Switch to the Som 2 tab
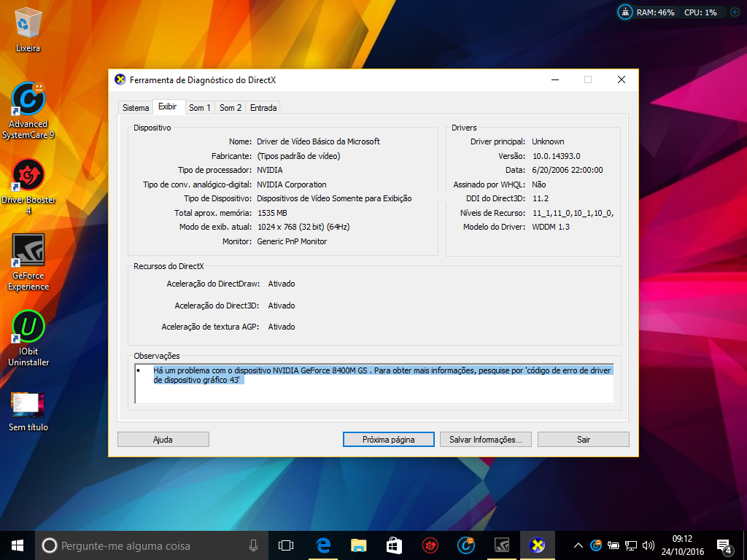Screen dimensions: 747x560 coord(230,108)
